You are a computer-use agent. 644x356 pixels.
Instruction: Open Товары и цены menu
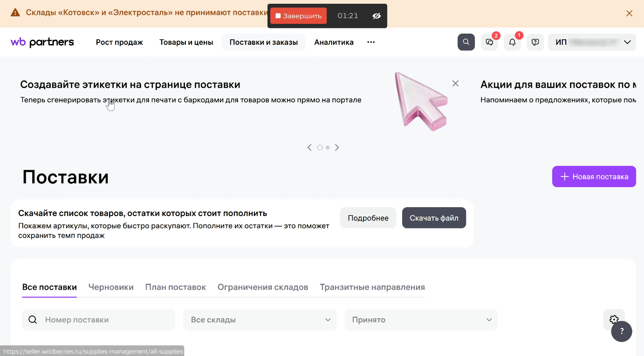pos(186,42)
